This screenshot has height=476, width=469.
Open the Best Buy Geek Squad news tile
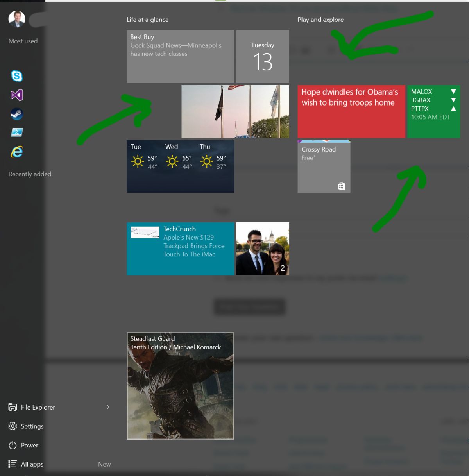180,57
